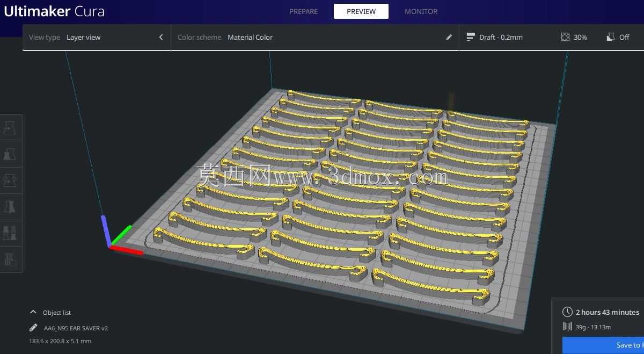Click the 30% infill value
Image resolution: width=644 pixels, height=354 pixels.
tap(580, 37)
